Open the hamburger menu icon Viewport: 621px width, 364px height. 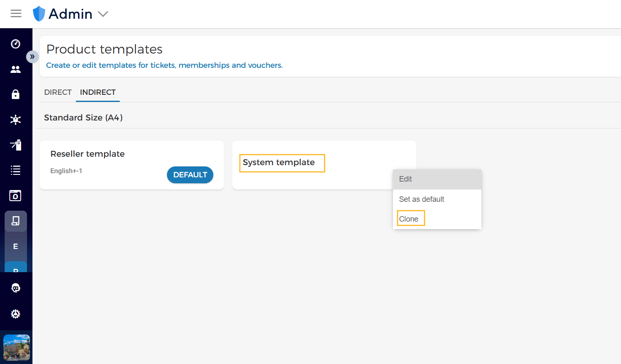pyautogui.click(x=16, y=13)
